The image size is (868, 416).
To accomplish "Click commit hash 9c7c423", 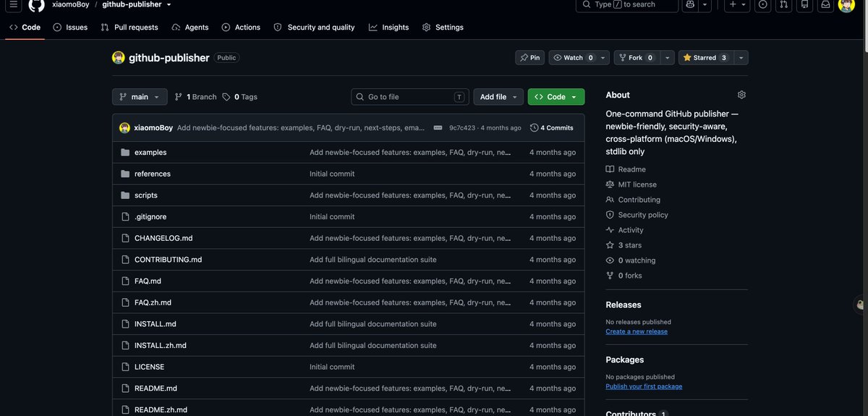I will 462,128.
